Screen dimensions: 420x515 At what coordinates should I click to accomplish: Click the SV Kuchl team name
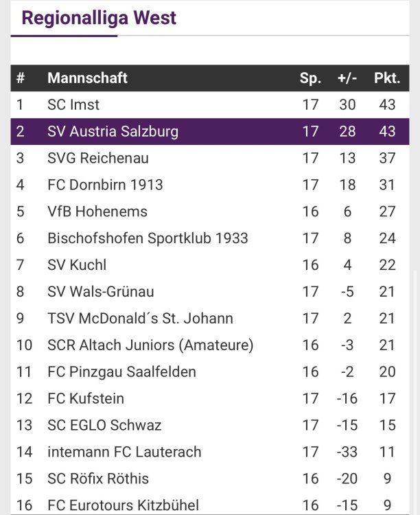[77, 265]
